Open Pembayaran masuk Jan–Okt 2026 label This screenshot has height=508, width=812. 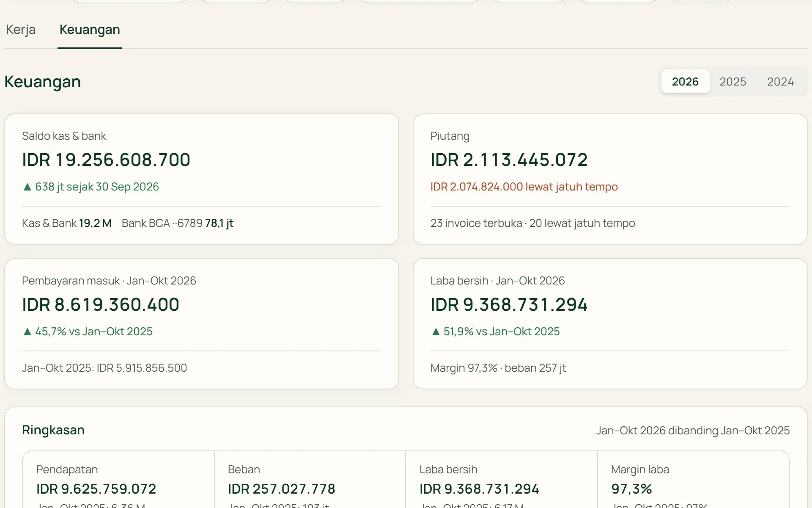(109, 281)
